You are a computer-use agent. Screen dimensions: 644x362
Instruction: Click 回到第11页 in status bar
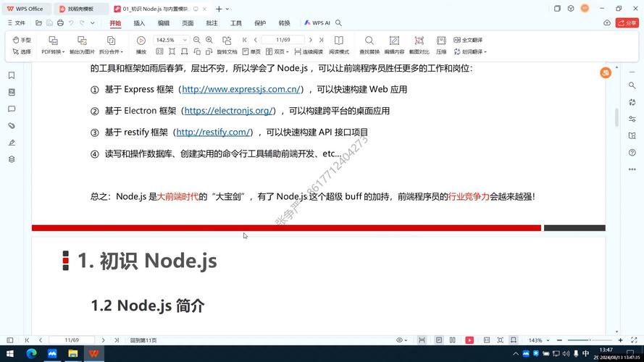[143, 340]
